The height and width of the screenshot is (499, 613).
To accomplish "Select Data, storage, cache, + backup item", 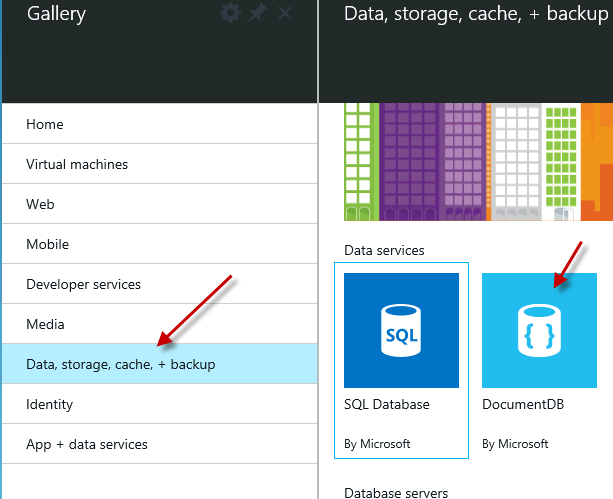I will [160, 364].
